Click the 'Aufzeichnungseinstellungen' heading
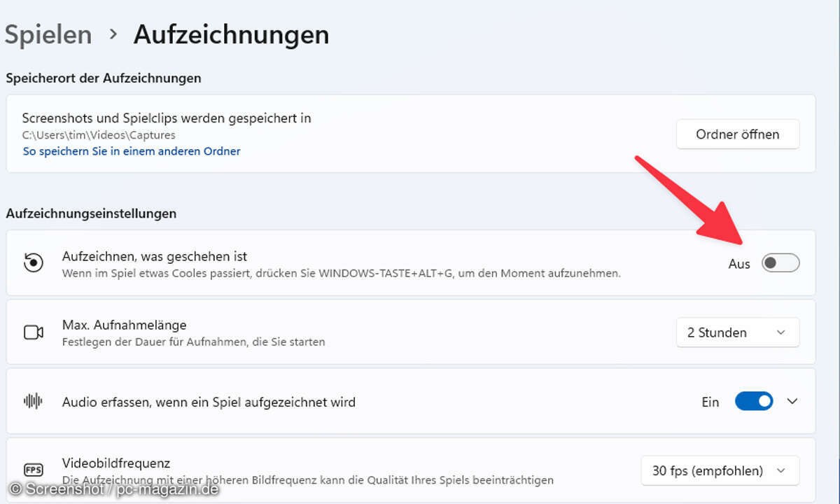Screen dimensions: 840x504 pyautogui.click(x=91, y=213)
